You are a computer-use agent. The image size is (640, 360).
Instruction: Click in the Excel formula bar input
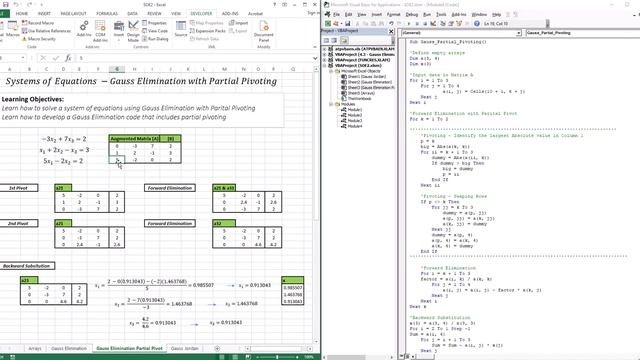pyautogui.click(x=194, y=58)
